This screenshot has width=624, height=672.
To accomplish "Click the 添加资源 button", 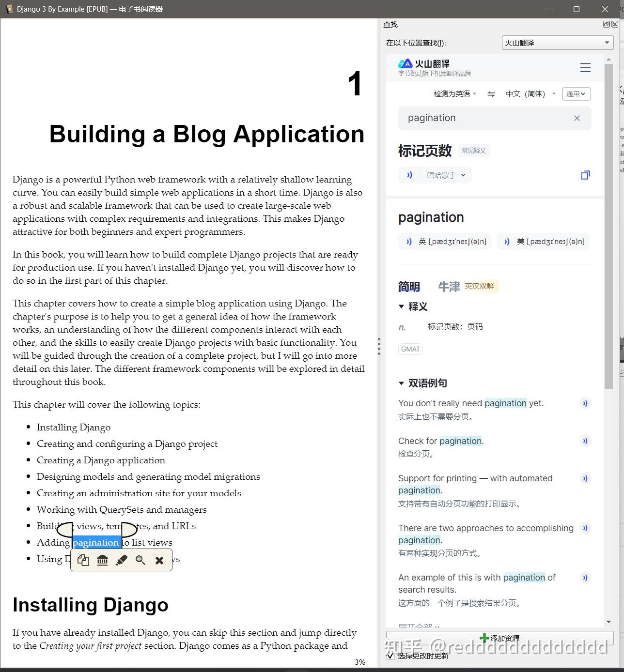I will click(499, 638).
